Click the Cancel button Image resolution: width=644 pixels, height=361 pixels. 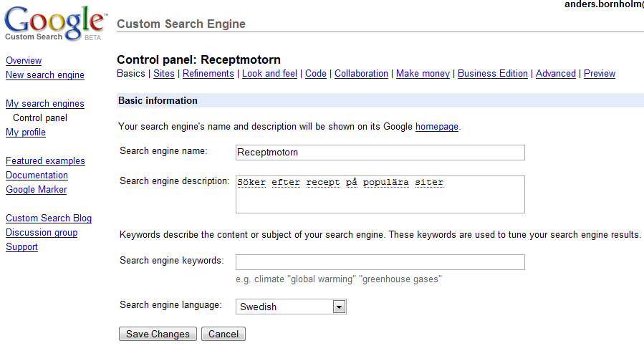(x=223, y=334)
